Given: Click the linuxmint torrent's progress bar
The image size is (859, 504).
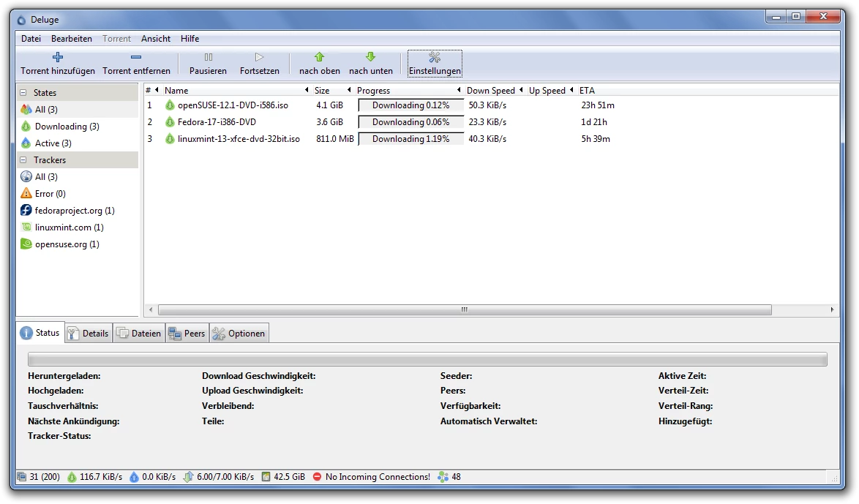Looking at the screenshot, I should 410,139.
